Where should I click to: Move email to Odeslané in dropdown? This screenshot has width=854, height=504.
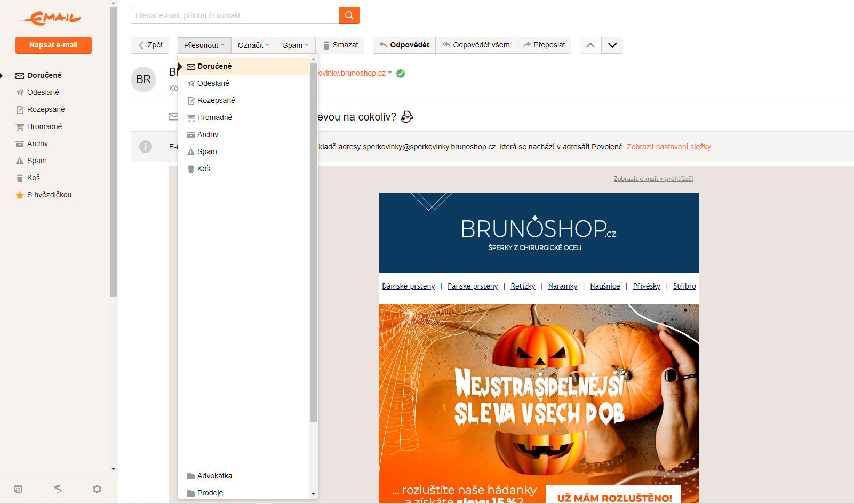click(x=243, y=83)
